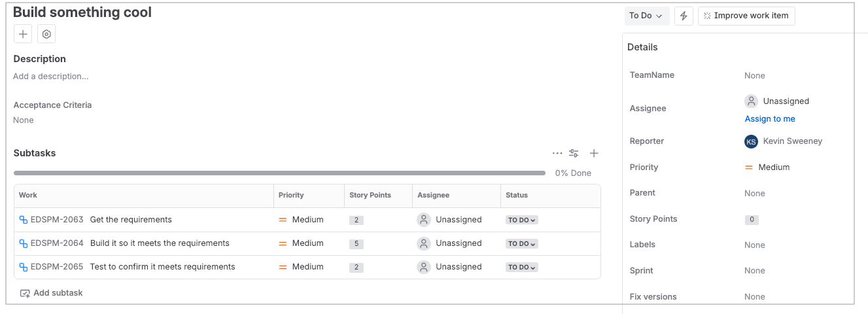
Task: Click Test to confirm it meets requirements
Action: [163, 267]
